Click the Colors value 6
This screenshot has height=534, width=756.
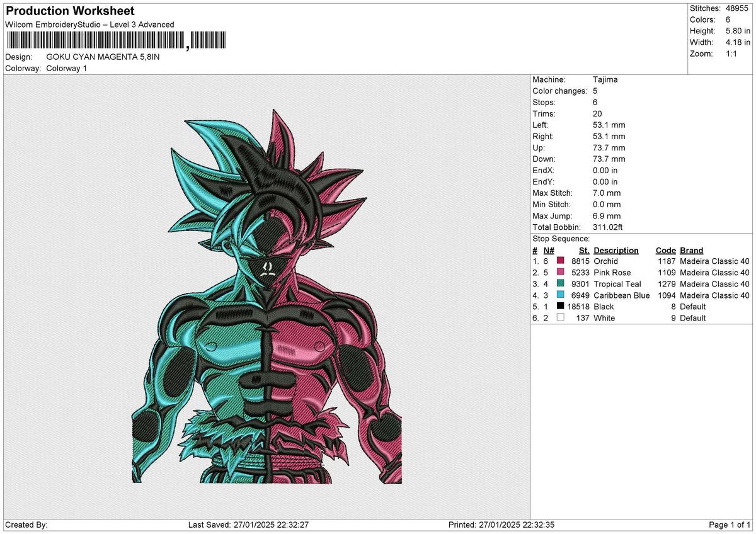(728, 20)
